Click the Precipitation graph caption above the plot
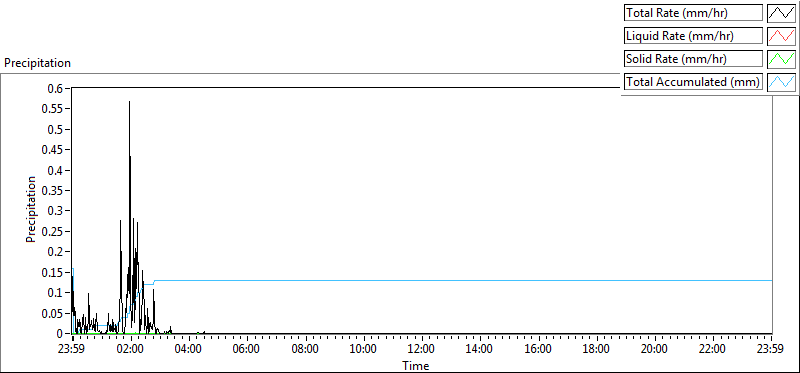Image resolution: width=800 pixels, height=373 pixels. point(37,63)
